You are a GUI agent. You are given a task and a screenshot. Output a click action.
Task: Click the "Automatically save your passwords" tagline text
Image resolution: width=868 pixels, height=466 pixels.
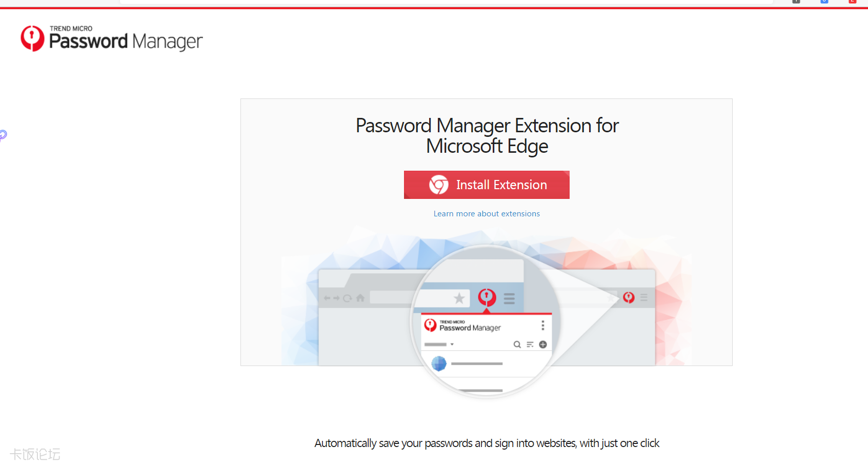click(487, 443)
